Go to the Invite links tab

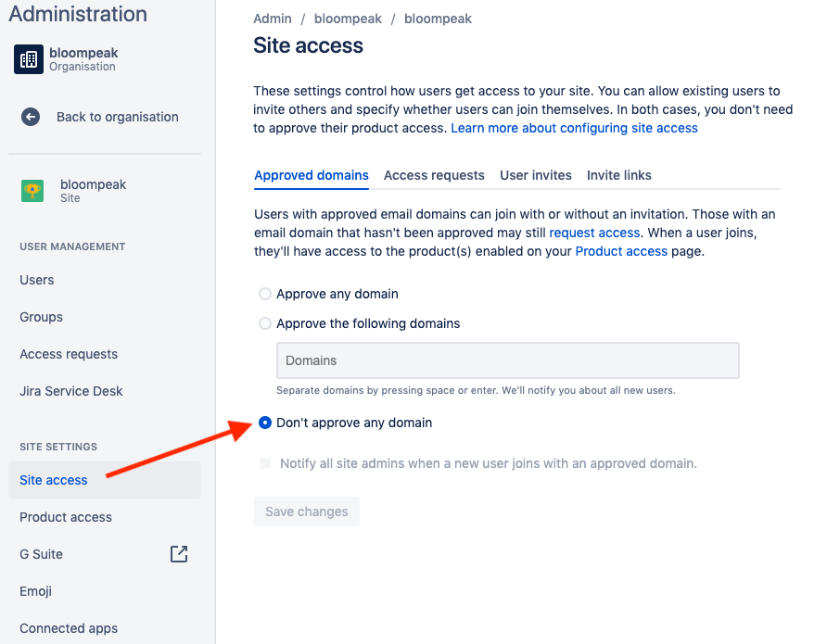tap(618, 175)
